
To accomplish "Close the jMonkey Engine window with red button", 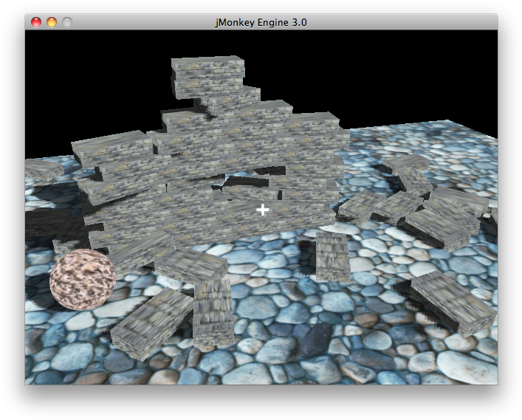I will point(35,22).
